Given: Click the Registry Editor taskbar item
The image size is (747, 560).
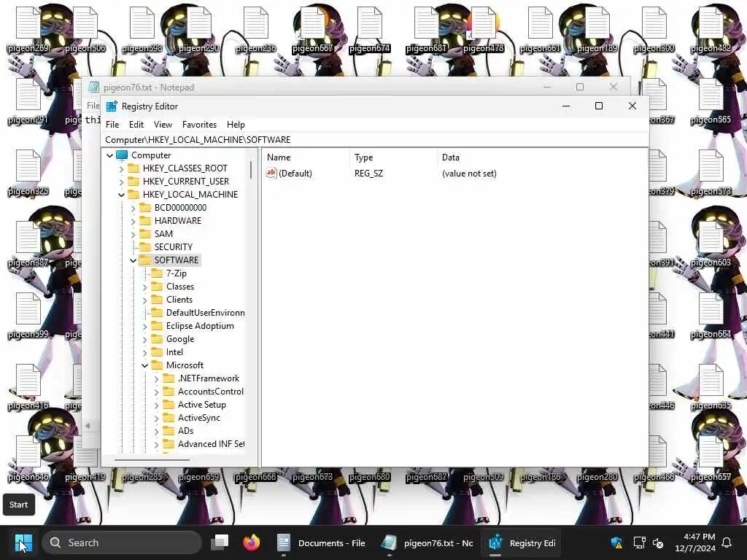Looking at the screenshot, I should pyautogui.click(x=522, y=542).
